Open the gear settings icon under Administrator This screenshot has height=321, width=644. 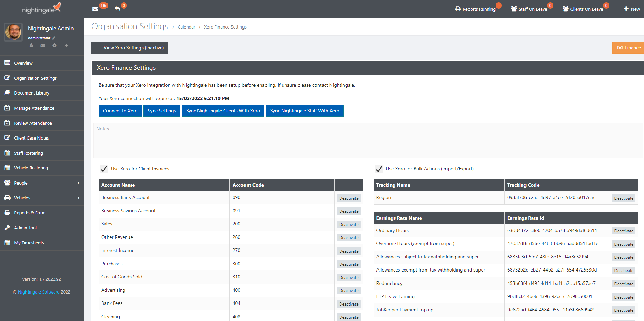coord(54,45)
